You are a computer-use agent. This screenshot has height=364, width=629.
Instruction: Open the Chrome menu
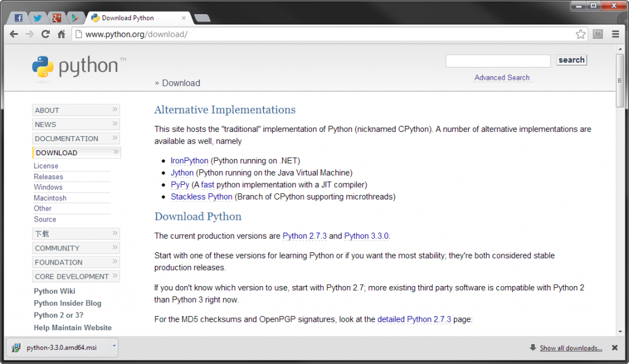[615, 34]
